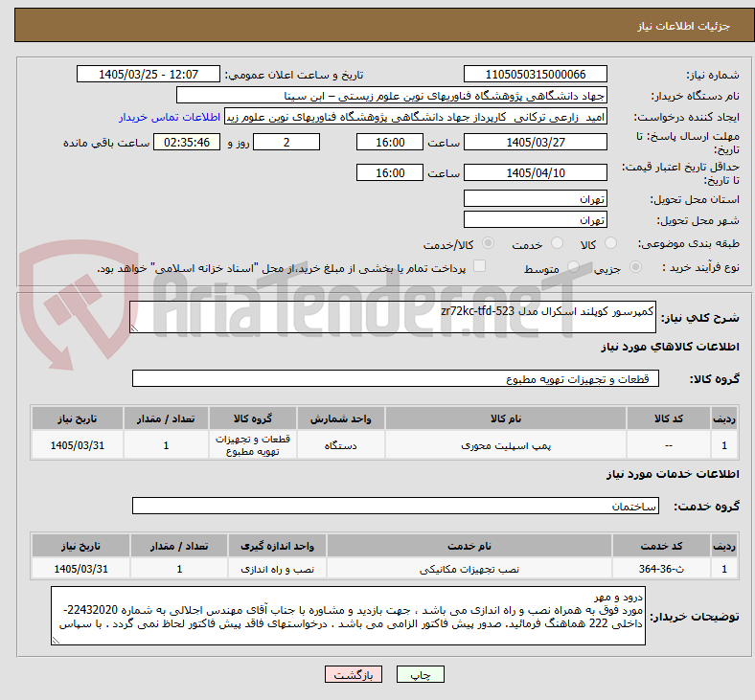The height and width of the screenshot is (700, 755).
Task: Click the buyer notes text area
Action: (348, 616)
